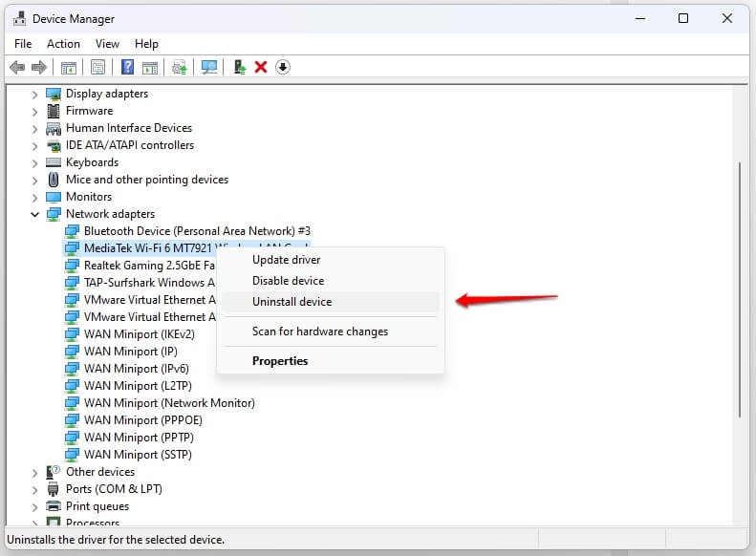
Task: Choose Scan for hardware changes entry
Action: click(x=331, y=331)
